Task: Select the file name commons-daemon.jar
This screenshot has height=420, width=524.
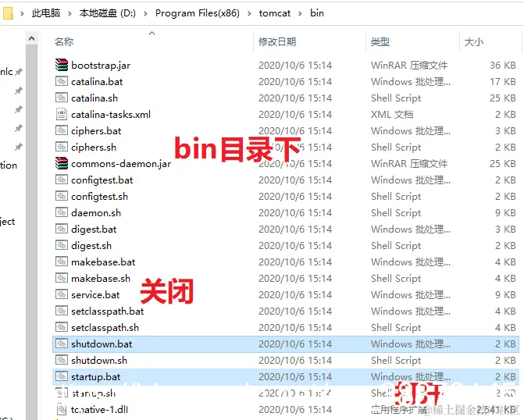Action: click(x=121, y=164)
